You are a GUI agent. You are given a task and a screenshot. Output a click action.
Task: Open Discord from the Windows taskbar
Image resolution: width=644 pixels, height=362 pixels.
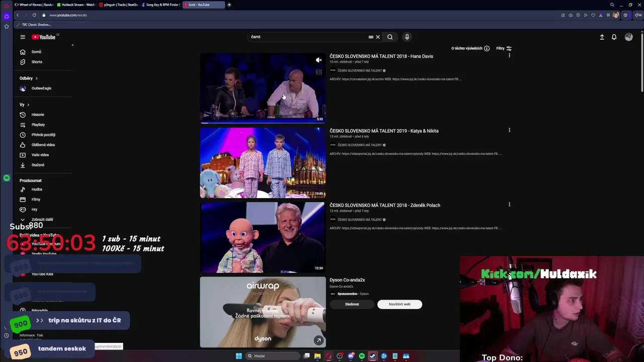pos(351,356)
